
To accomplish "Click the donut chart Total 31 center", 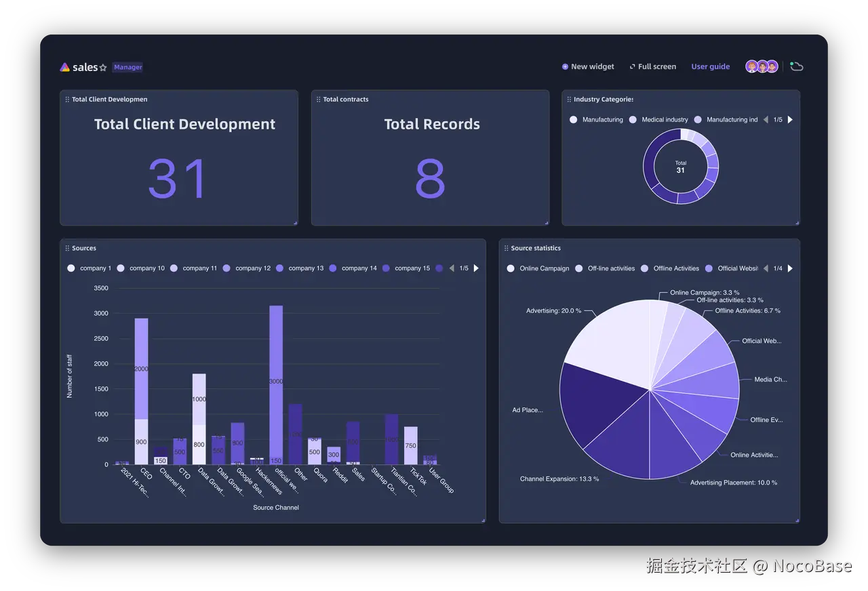I will click(x=681, y=167).
